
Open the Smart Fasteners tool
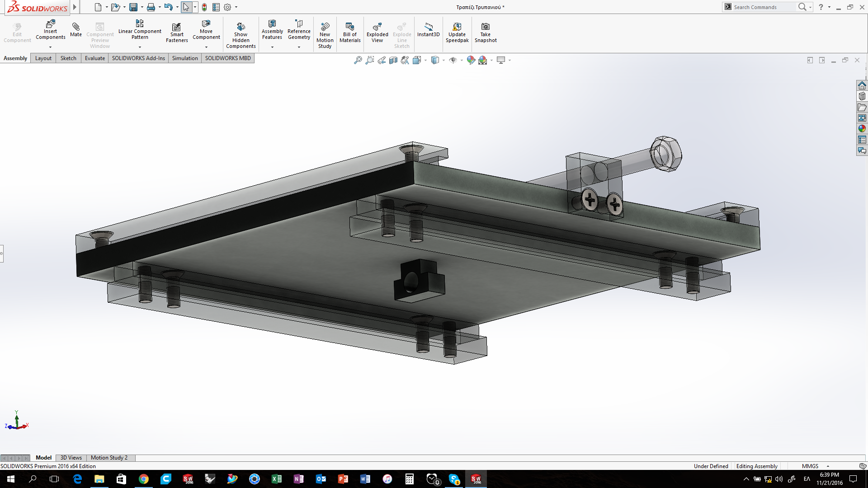tap(177, 33)
